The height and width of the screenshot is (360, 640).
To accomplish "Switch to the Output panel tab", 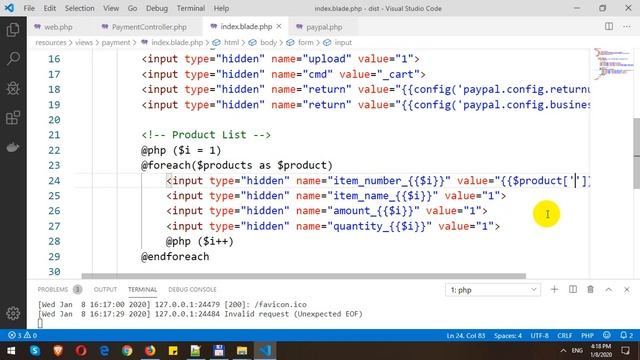I will (x=105, y=289).
